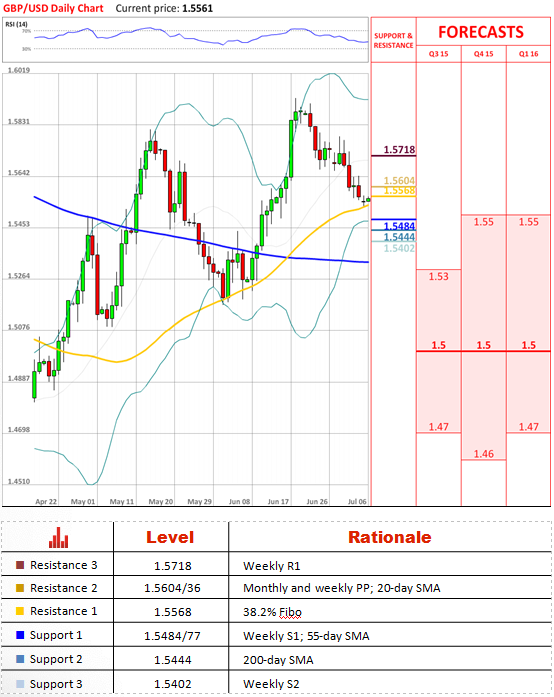
Task: Click the 1.46 forecast value in Q4 15
Action: [483, 454]
